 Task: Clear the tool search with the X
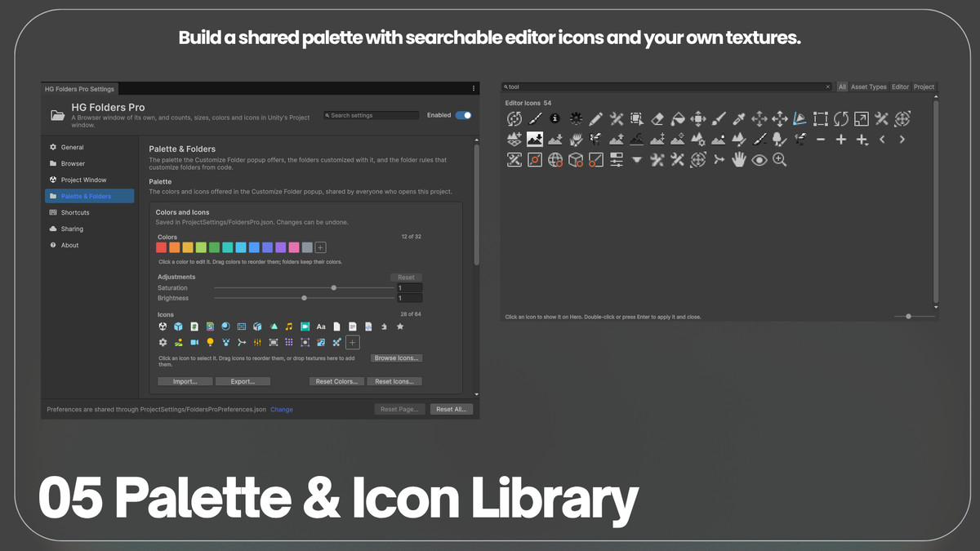[x=827, y=87]
